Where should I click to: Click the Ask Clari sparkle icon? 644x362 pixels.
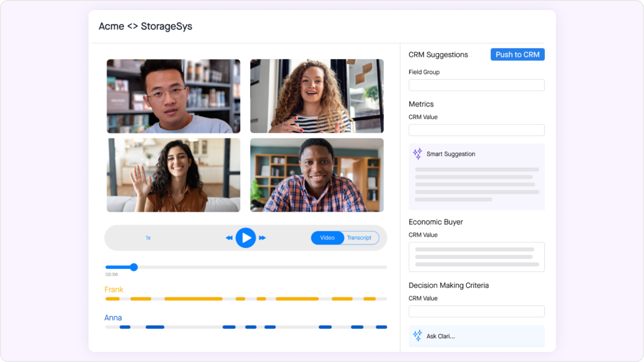point(418,336)
